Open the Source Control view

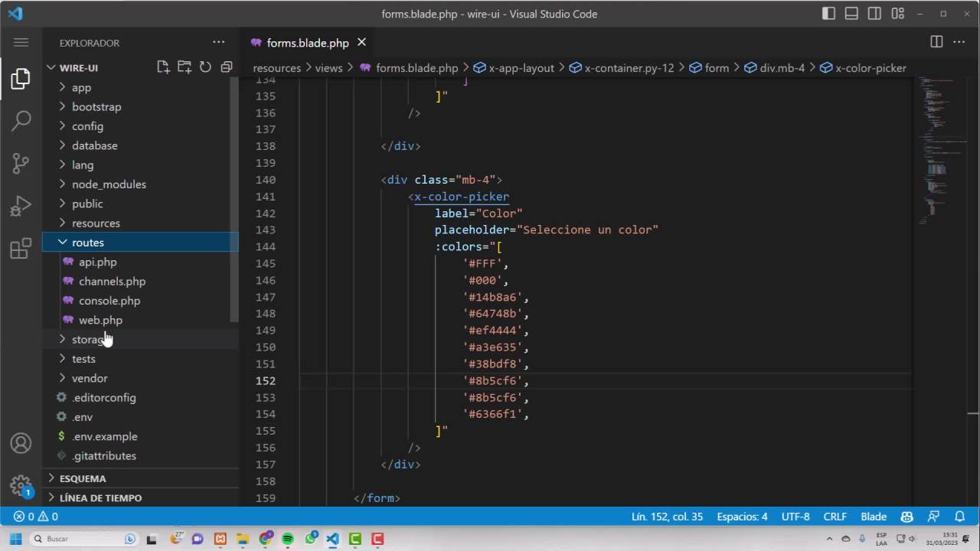pos(21,163)
